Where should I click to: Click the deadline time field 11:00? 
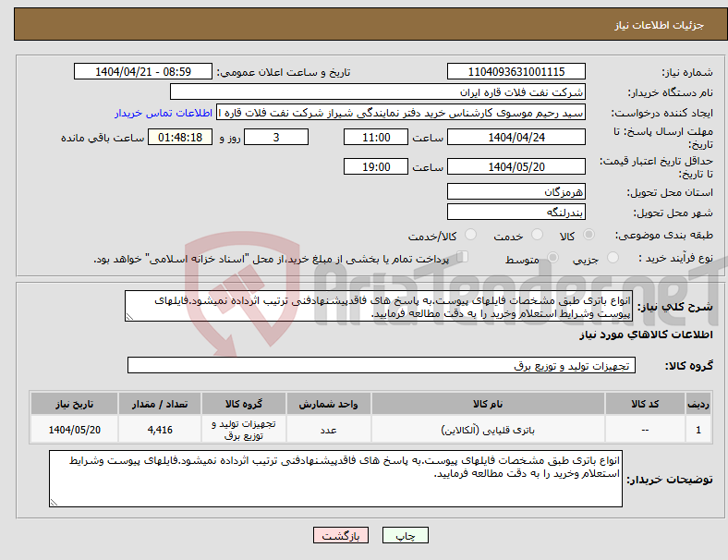coord(376,137)
